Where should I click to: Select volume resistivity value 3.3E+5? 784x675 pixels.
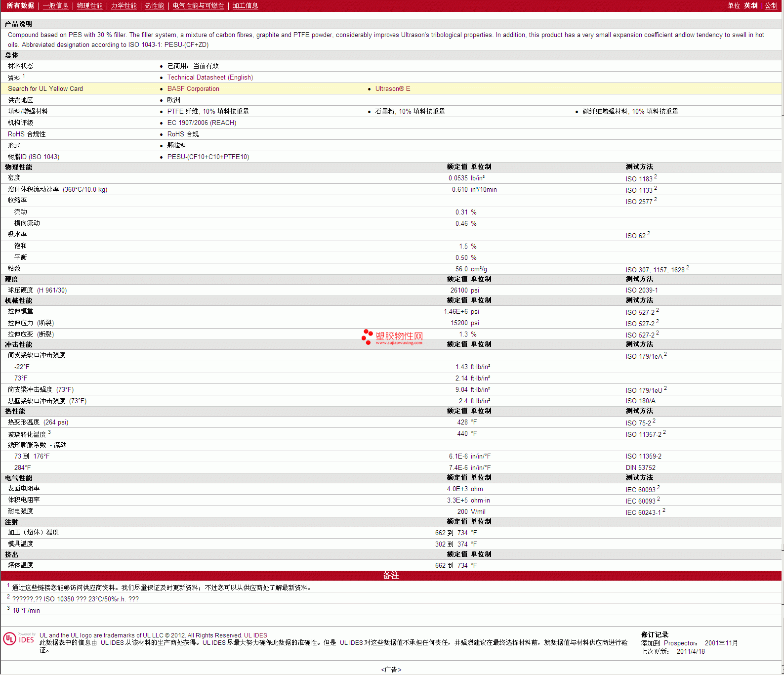[457, 501]
